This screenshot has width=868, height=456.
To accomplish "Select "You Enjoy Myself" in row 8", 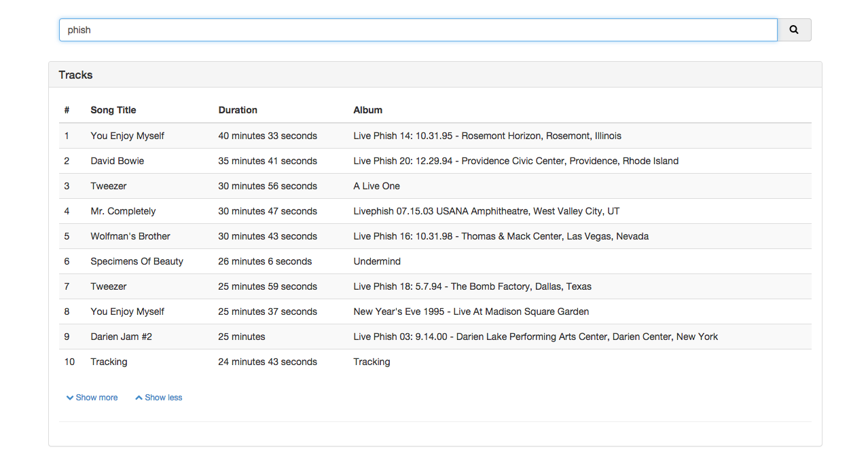I will (128, 311).
